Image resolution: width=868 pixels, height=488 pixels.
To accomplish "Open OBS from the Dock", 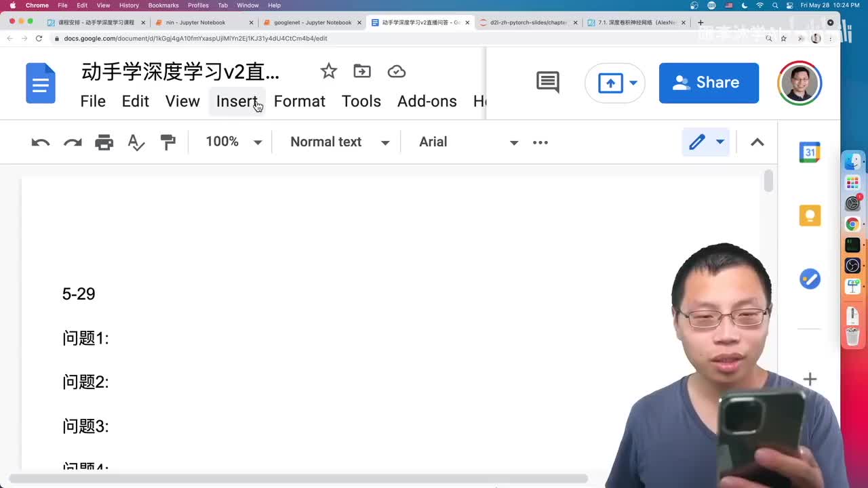I will click(x=853, y=265).
